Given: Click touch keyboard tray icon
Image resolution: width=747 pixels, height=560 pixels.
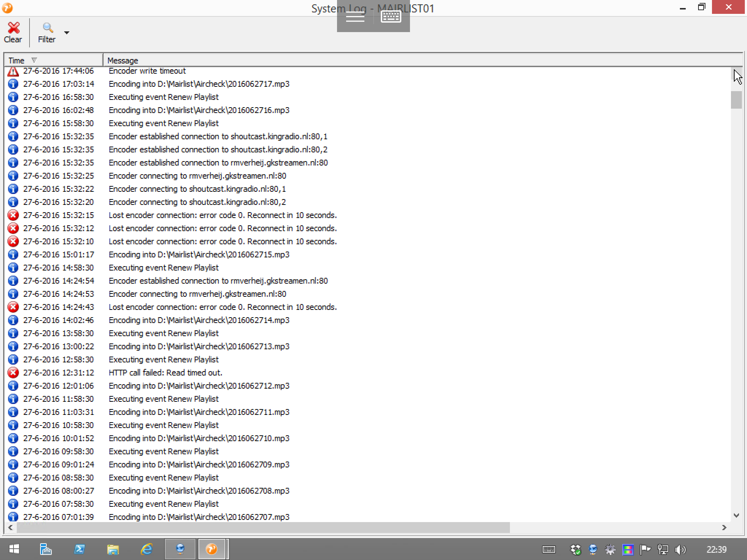Looking at the screenshot, I should click(549, 549).
